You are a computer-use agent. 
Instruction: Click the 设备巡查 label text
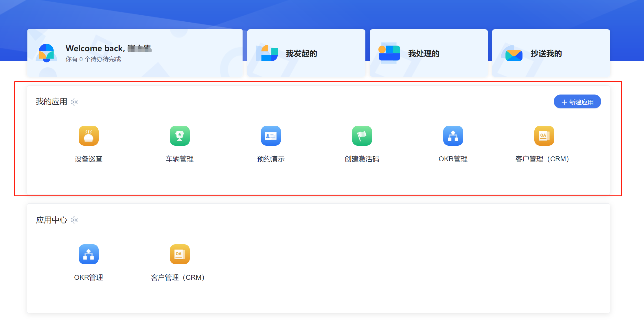(89, 159)
